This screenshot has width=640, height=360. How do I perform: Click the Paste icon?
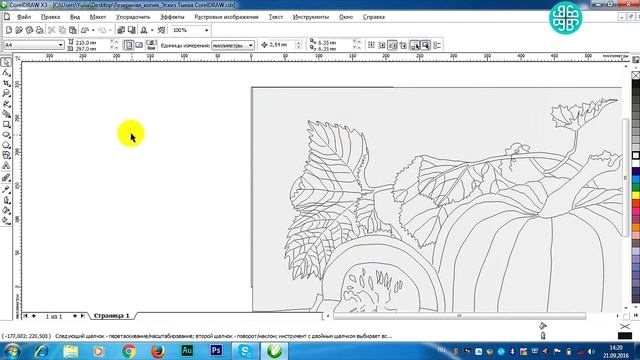72,30
